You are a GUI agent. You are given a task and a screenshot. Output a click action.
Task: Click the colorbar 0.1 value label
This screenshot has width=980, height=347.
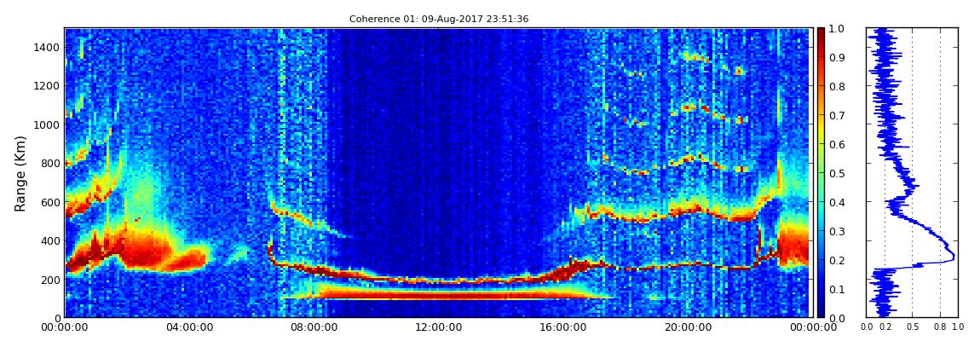[x=839, y=289]
